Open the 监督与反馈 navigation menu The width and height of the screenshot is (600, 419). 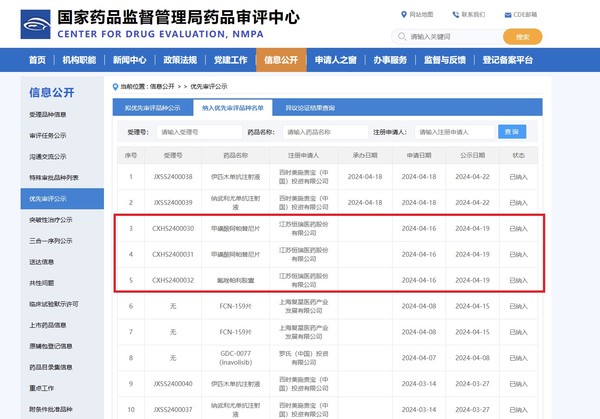[x=445, y=60]
